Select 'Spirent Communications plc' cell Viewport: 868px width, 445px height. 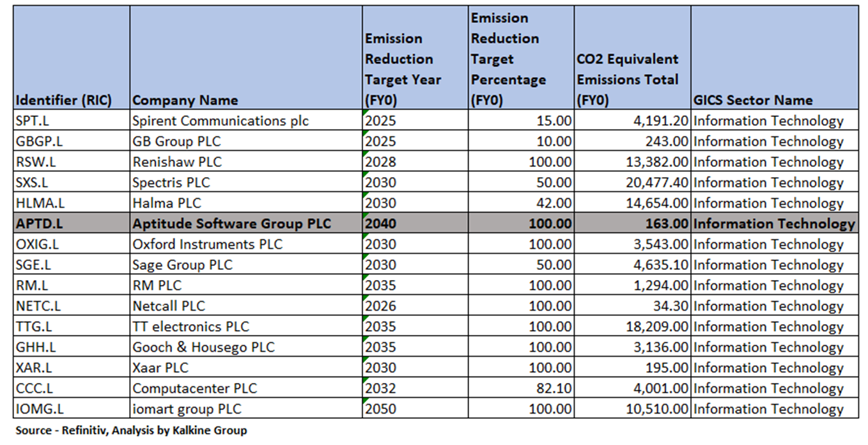(246, 120)
